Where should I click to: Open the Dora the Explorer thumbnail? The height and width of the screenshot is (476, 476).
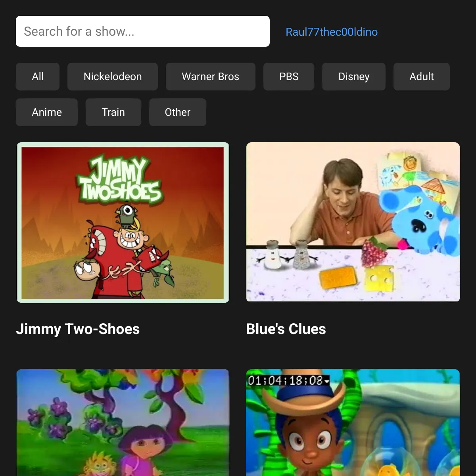123,422
